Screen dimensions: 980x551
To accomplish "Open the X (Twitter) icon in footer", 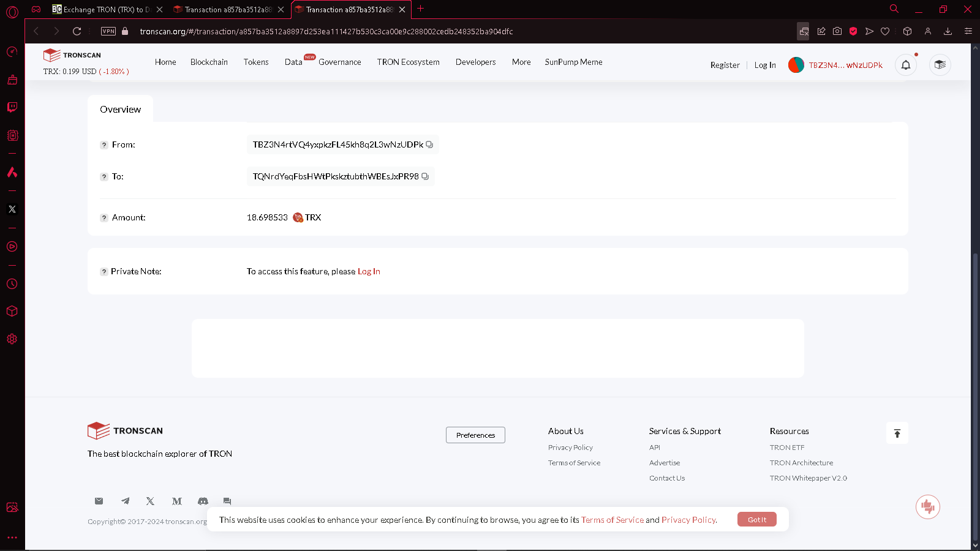I will point(150,501).
